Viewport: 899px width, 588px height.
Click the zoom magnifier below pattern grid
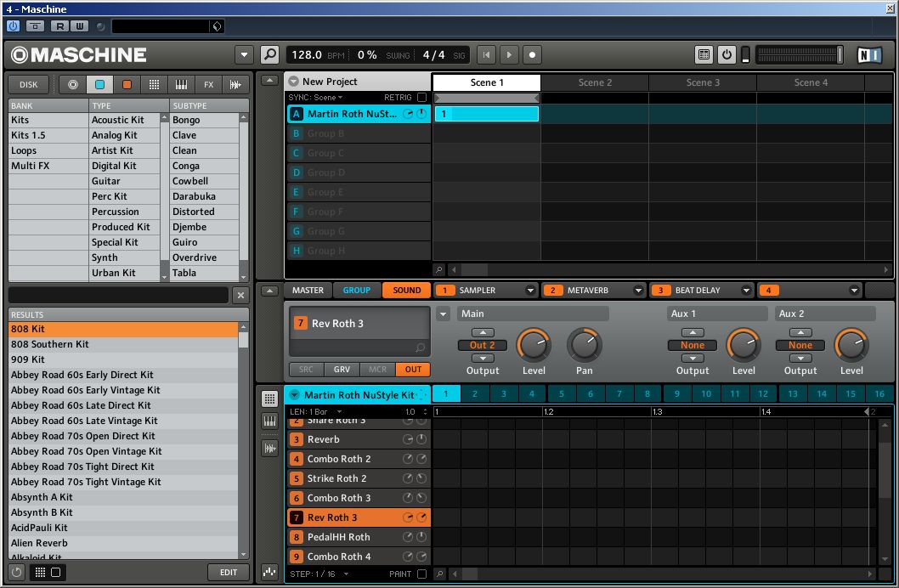tap(439, 574)
